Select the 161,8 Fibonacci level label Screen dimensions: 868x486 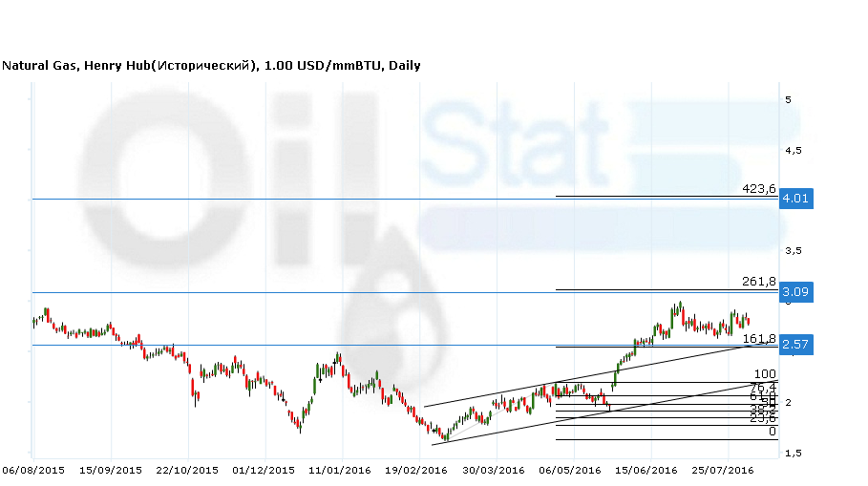tap(758, 338)
